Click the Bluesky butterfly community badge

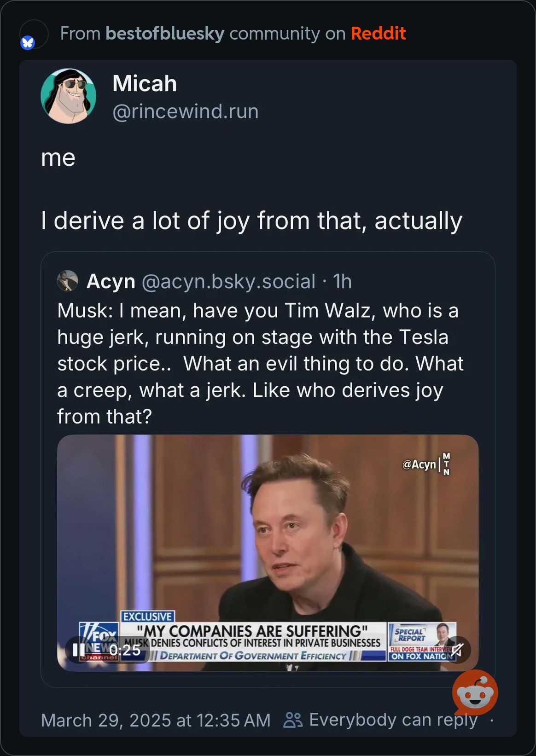tap(28, 43)
